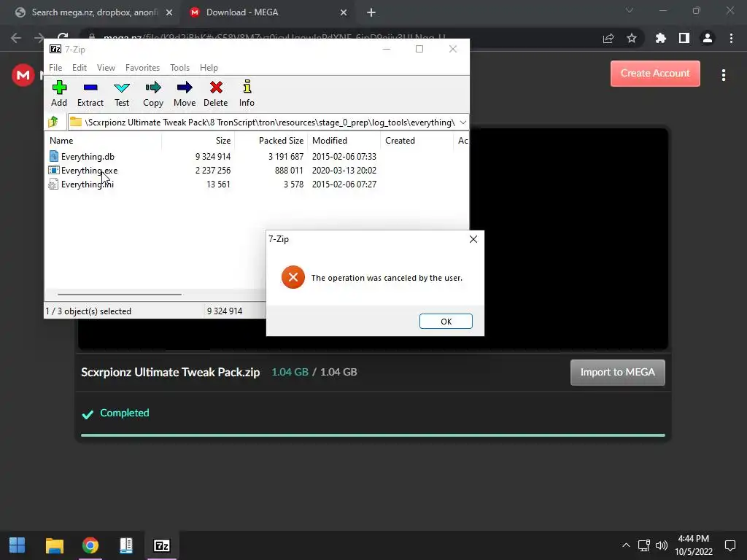Switch to Chrome on taskbar
Image resolution: width=747 pixels, height=560 pixels.
click(90, 545)
